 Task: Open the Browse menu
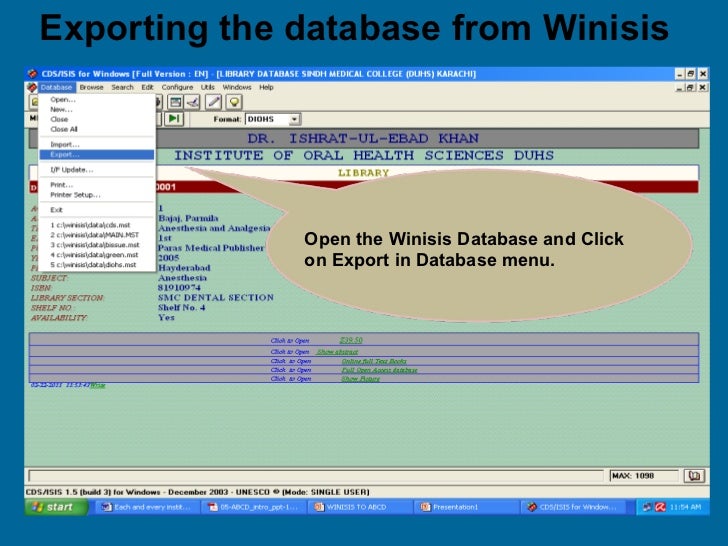(91, 87)
